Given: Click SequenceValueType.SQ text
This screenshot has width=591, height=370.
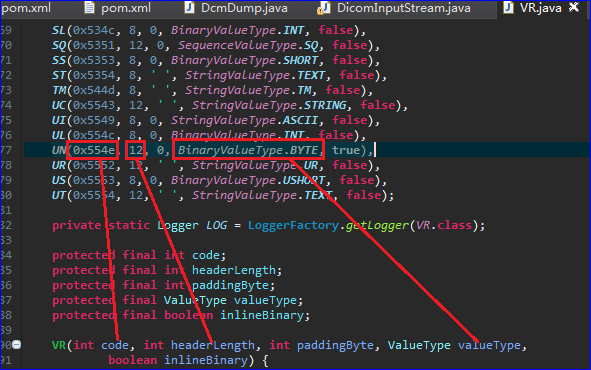Looking at the screenshot, I should tap(248, 45).
